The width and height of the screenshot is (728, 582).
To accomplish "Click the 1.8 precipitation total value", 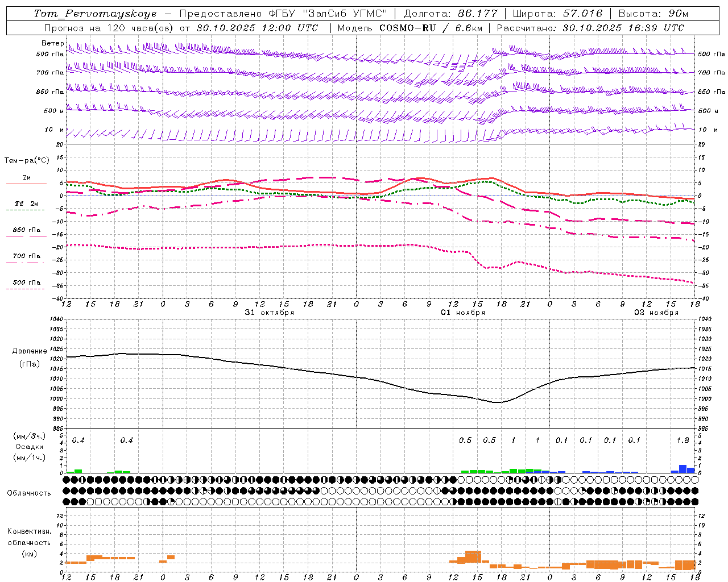I will coord(682,440).
